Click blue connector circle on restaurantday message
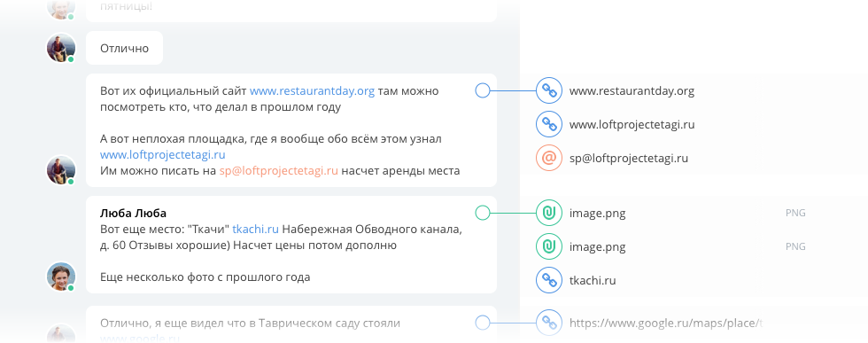This screenshot has height=343, width=868. pos(483,90)
